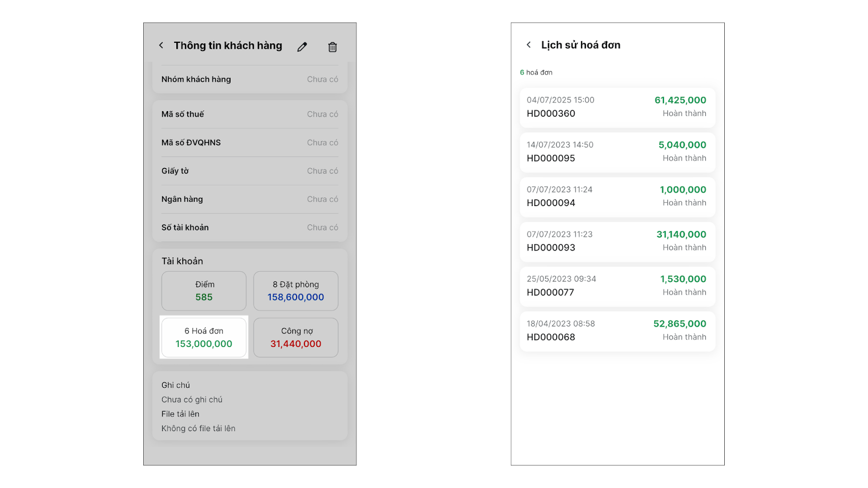
Task: Open the 8 Đặt phòng card
Action: pyautogui.click(x=296, y=291)
